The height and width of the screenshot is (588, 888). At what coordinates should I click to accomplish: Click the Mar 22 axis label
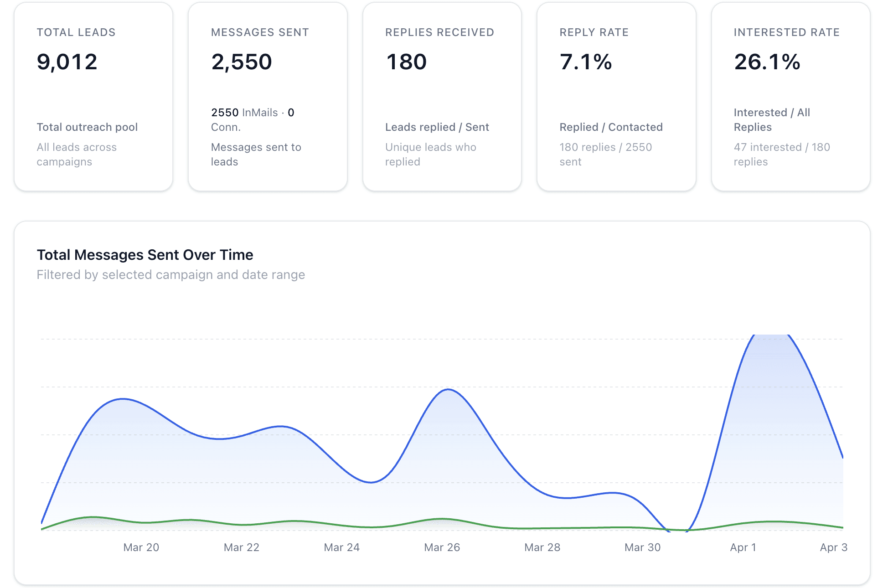click(242, 547)
